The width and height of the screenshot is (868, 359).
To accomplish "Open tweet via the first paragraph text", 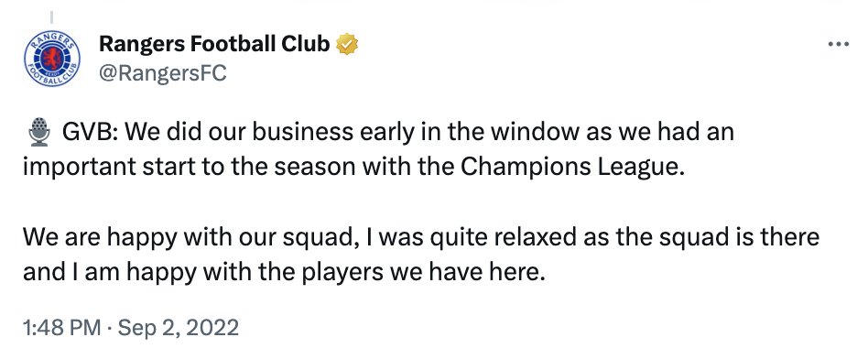I will [378, 150].
